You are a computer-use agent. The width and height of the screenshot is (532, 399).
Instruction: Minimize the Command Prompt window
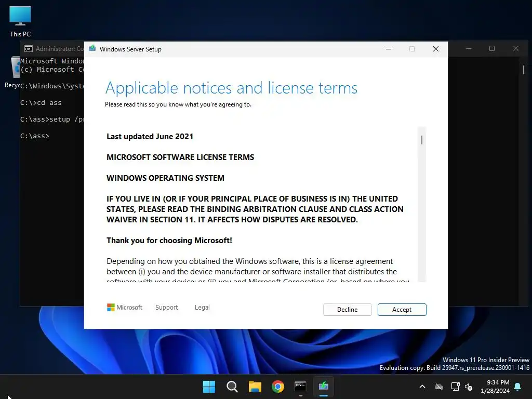point(469,48)
